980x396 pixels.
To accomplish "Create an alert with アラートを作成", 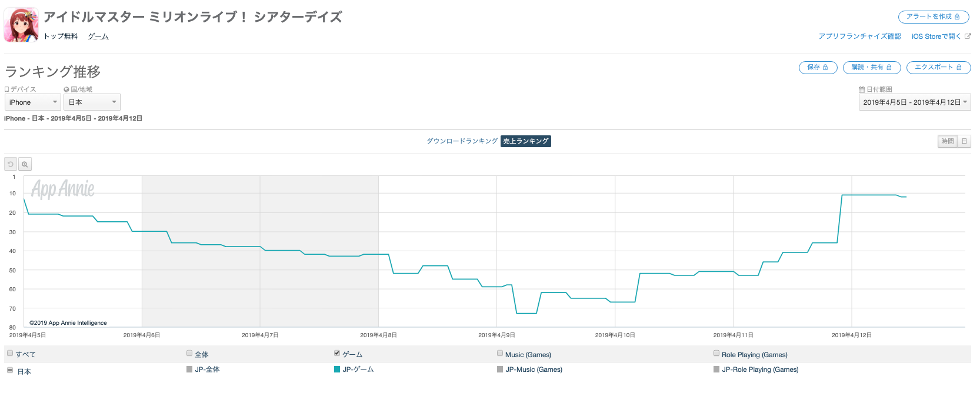I will pyautogui.click(x=933, y=16).
